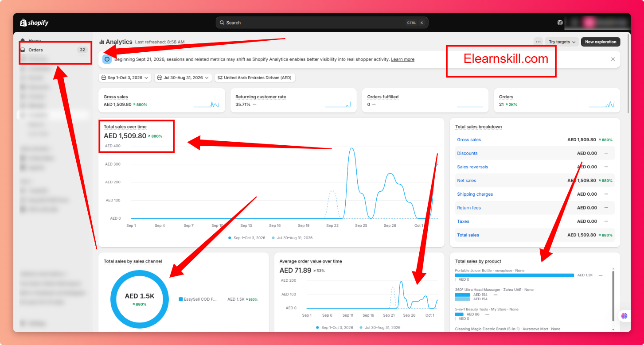Open the Try targets dropdown

[x=562, y=42]
